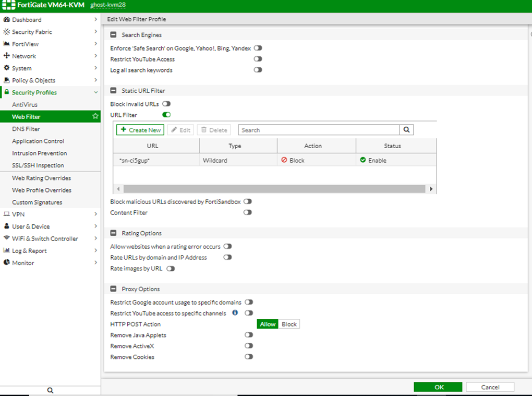Go to Application Control page
The height and width of the screenshot is (396, 532).
tap(38, 141)
